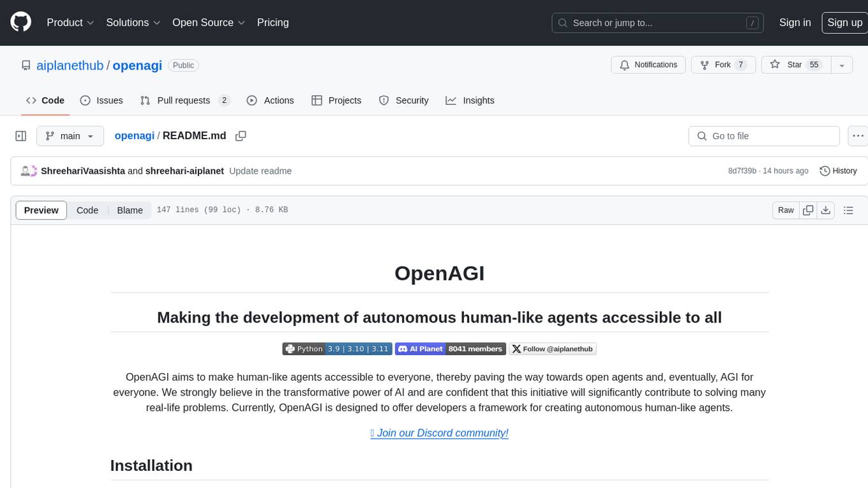Open the Join our Discord community link
This screenshot has width=868, height=488.
(x=439, y=433)
